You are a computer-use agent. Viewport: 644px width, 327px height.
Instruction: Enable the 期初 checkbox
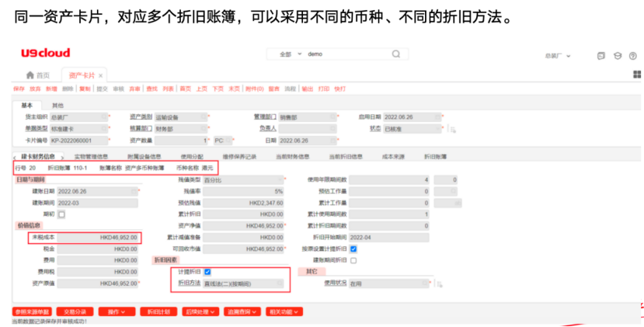pyautogui.click(x=62, y=214)
